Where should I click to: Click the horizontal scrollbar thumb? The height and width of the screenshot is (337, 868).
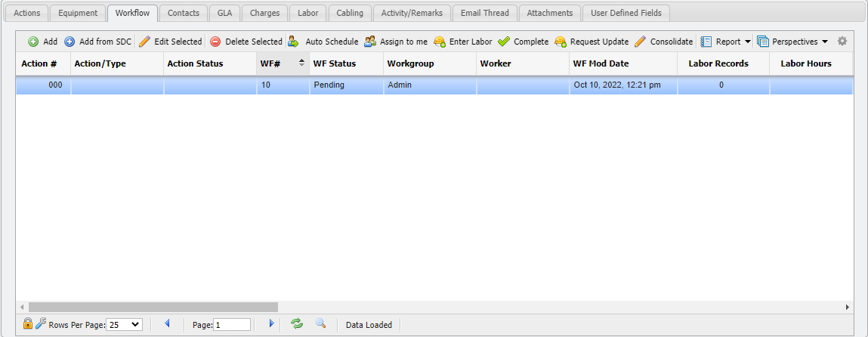(x=151, y=307)
